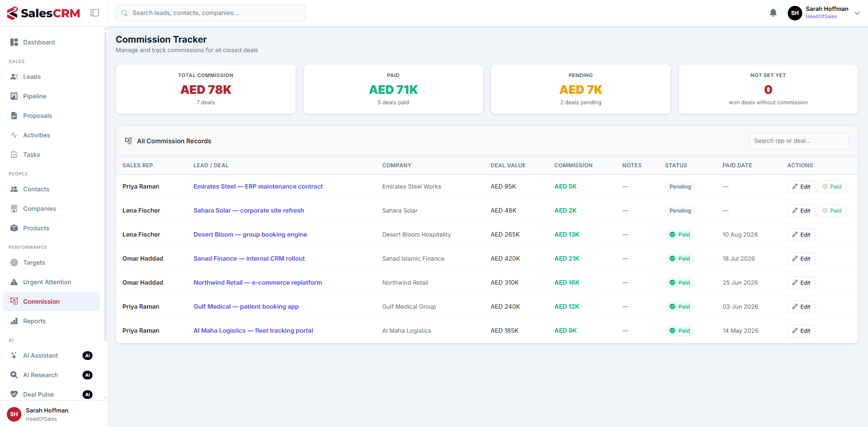
Task: Click the Tasks checkbox icon
Action: pyautogui.click(x=14, y=155)
